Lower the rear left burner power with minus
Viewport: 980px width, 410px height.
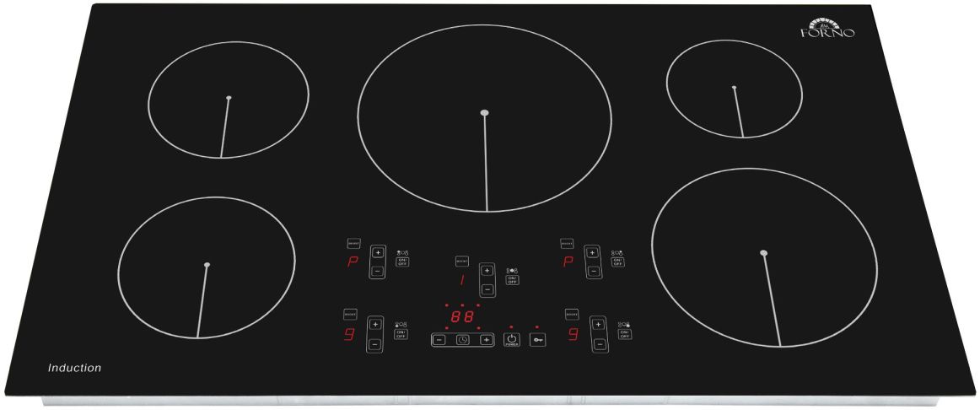(377, 272)
